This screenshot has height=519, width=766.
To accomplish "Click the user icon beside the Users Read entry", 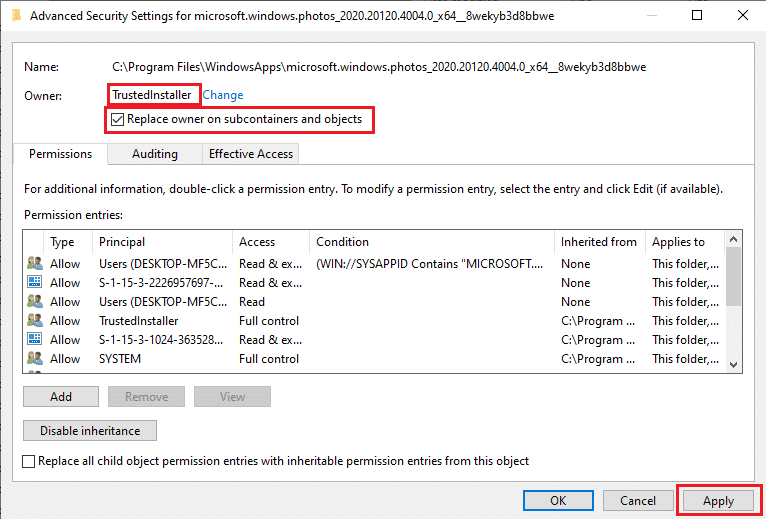I will [35, 302].
